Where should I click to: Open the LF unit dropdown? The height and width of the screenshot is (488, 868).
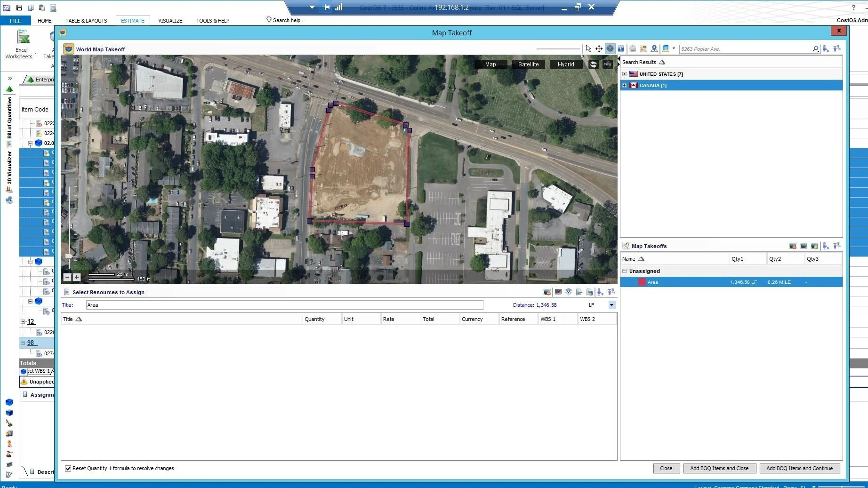[x=611, y=305]
